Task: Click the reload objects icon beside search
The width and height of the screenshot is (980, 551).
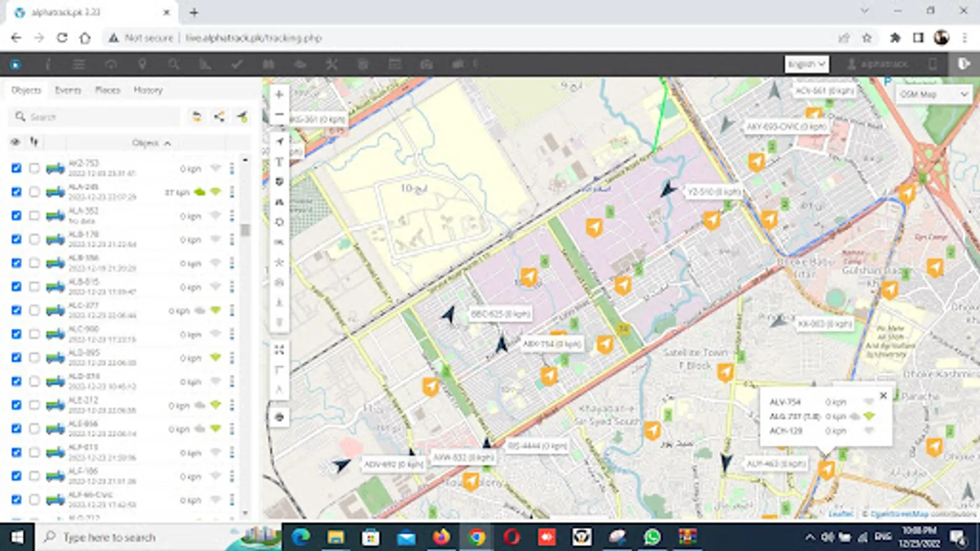Action: [197, 116]
